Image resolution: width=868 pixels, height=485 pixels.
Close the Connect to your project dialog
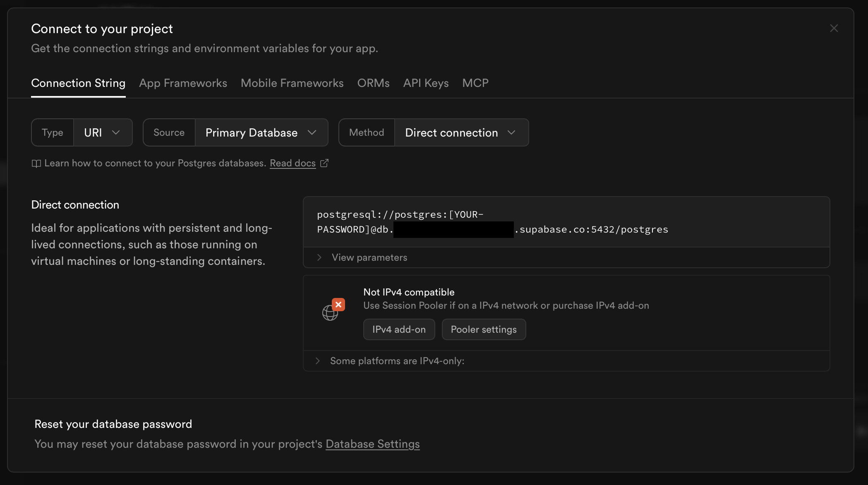[x=834, y=28]
